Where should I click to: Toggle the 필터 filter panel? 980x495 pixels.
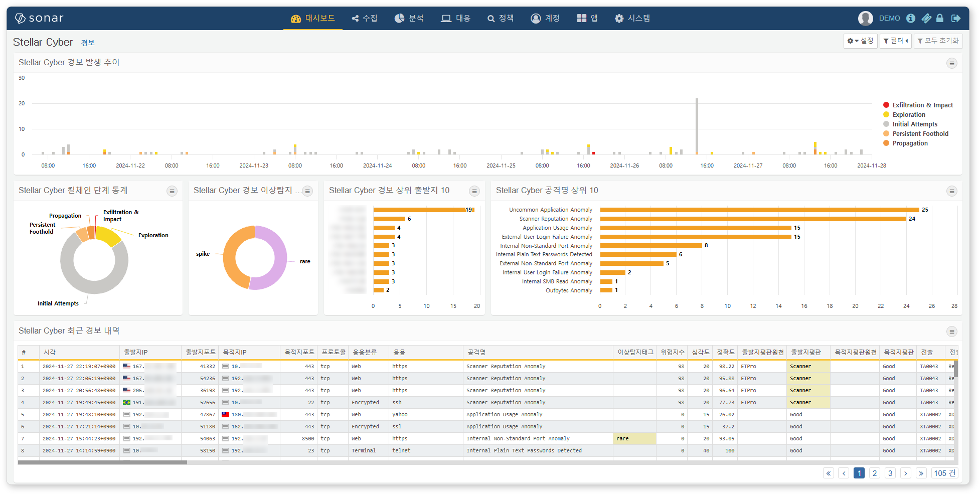(895, 41)
